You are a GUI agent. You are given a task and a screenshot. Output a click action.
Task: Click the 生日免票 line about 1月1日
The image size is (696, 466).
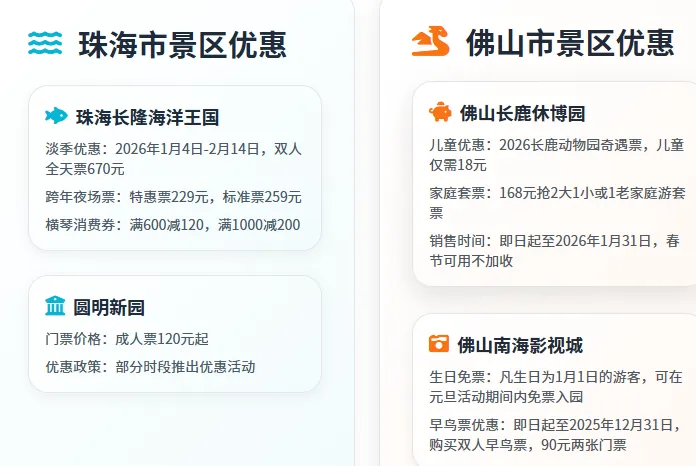point(556,387)
